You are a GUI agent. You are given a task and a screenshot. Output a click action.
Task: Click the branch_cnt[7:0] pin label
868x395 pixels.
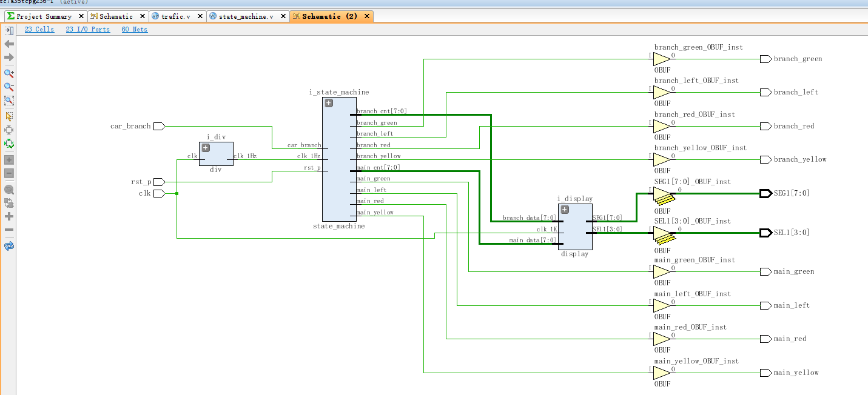coord(382,111)
